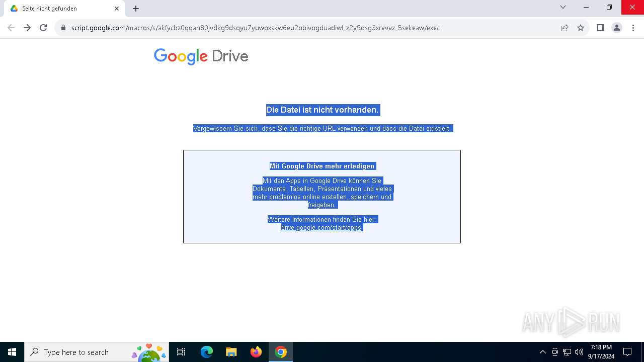
Task: Click the share page icon
Action: coord(565,28)
